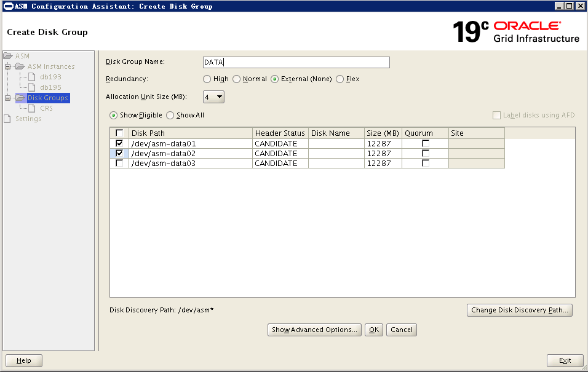
Task: Click the /dev/asm-data03 path cell
Action: coord(191,163)
